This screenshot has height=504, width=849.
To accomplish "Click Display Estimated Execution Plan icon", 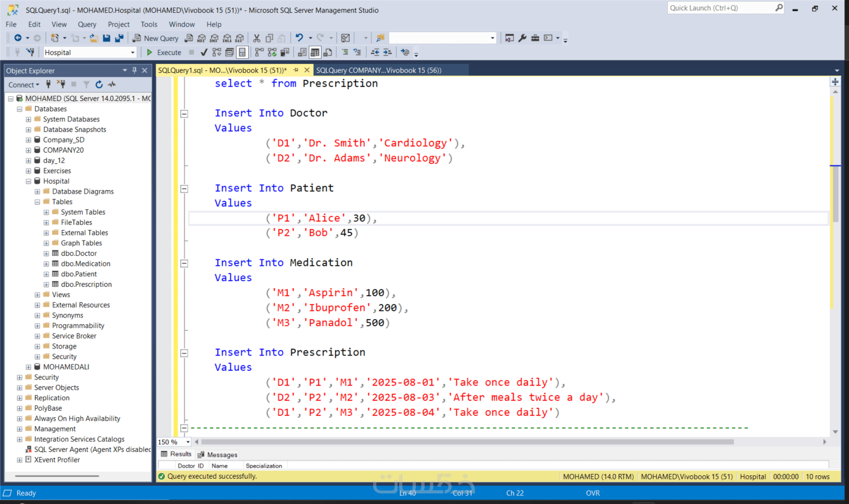I will pos(217,52).
